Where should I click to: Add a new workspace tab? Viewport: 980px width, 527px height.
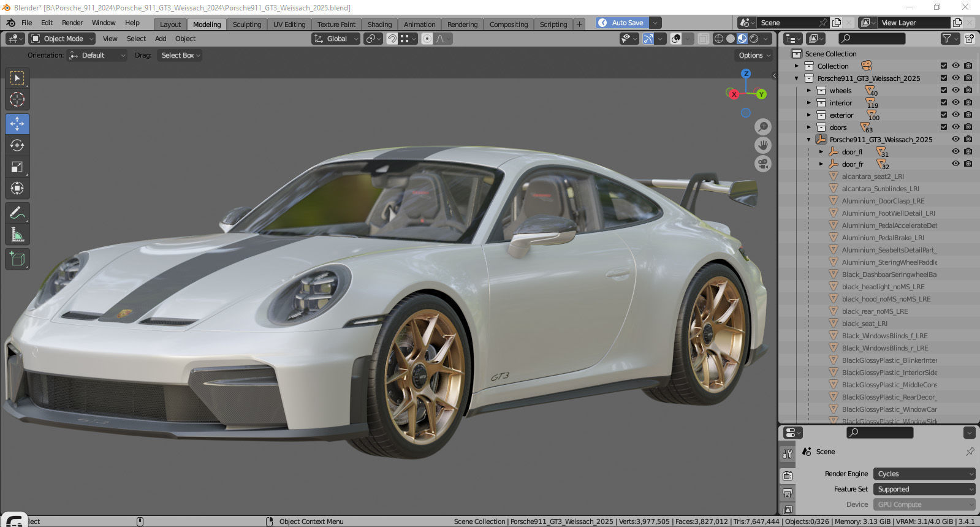click(x=579, y=24)
